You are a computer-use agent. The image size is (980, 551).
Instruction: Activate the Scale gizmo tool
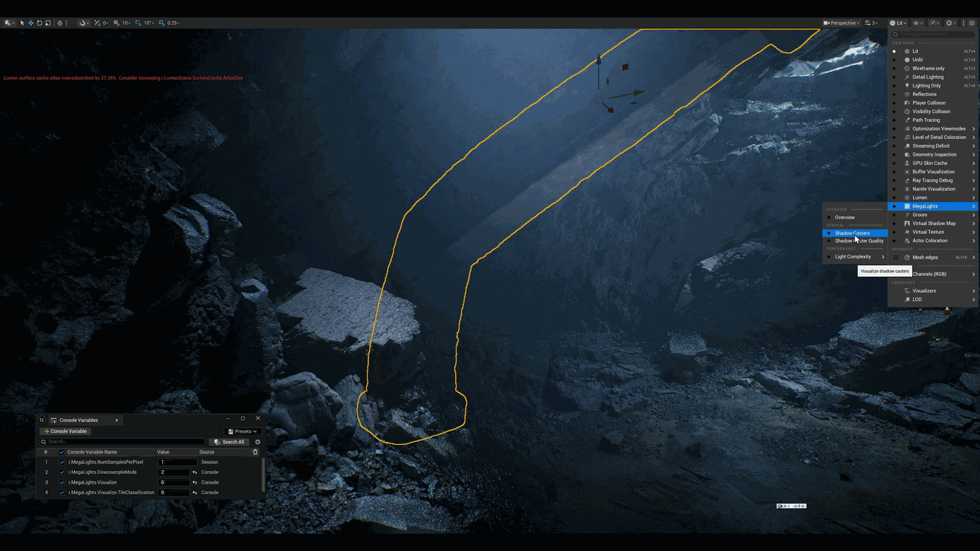pyautogui.click(x=48, y=23)
